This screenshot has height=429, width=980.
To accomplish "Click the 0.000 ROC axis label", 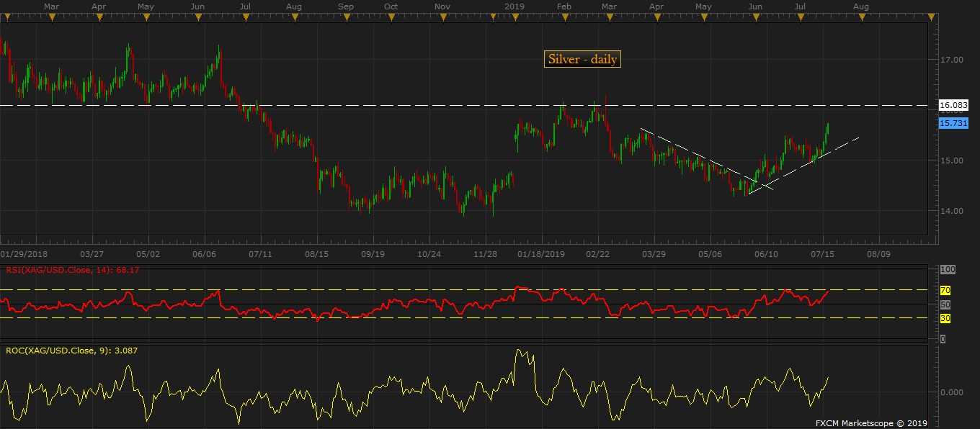I will tap(953, 392).
